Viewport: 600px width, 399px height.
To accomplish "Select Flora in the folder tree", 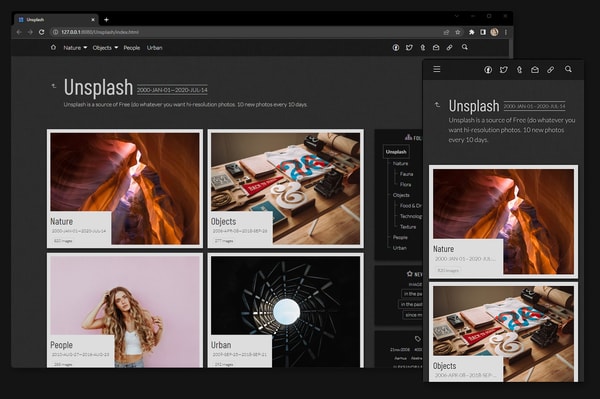I will [405, 184].
